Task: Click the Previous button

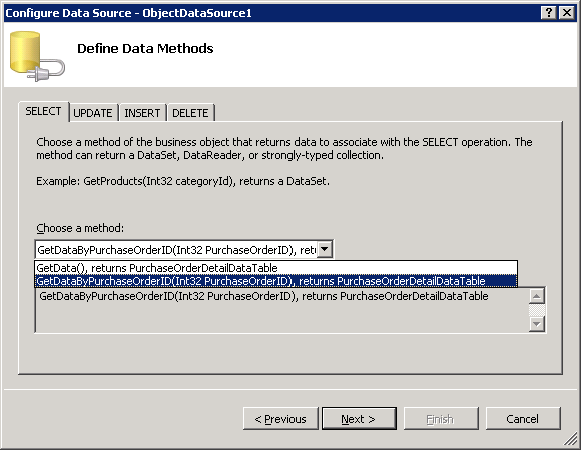Action: [280, 419]
